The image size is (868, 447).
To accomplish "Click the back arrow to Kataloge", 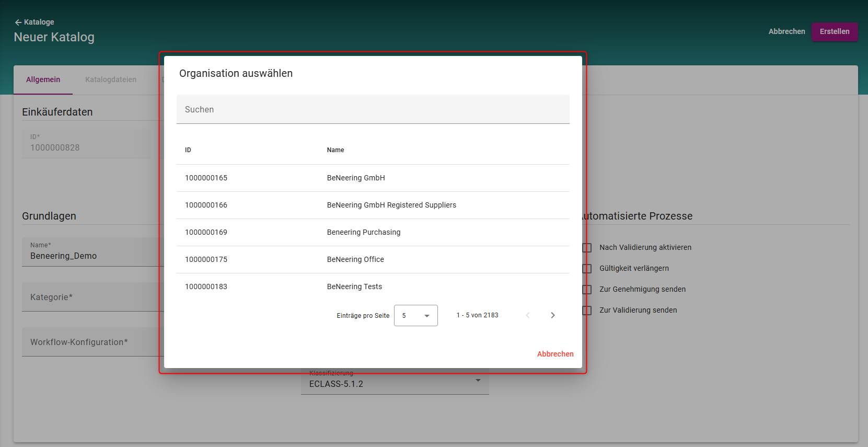I will [x=18, y=22].
